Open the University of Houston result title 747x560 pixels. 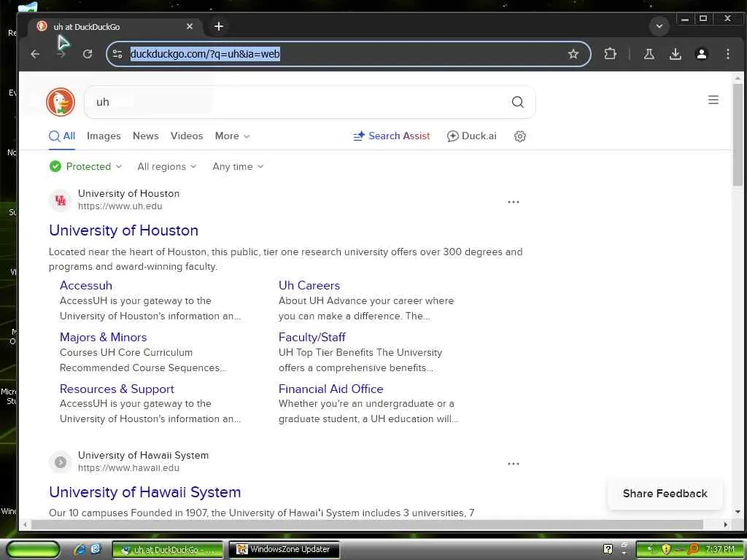(123, 230)
